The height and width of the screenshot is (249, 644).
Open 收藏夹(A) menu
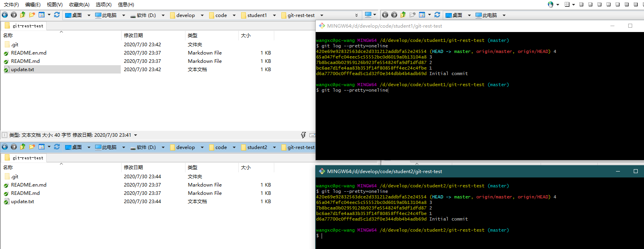pyautogui.click(x=79, y=5)
